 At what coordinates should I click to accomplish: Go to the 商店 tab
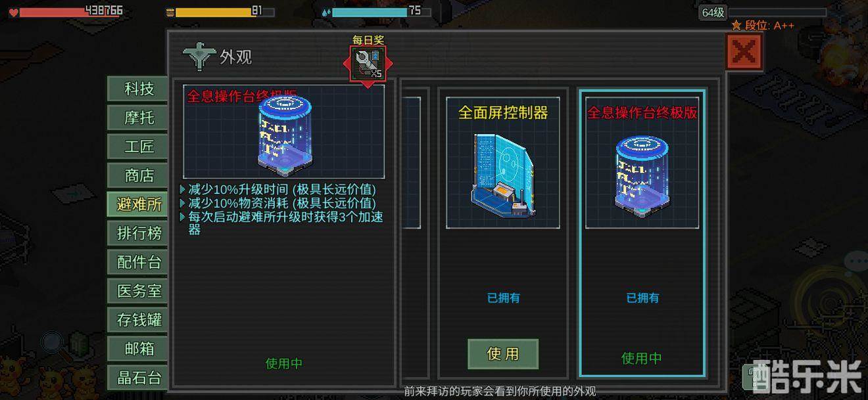click(139, 175)
